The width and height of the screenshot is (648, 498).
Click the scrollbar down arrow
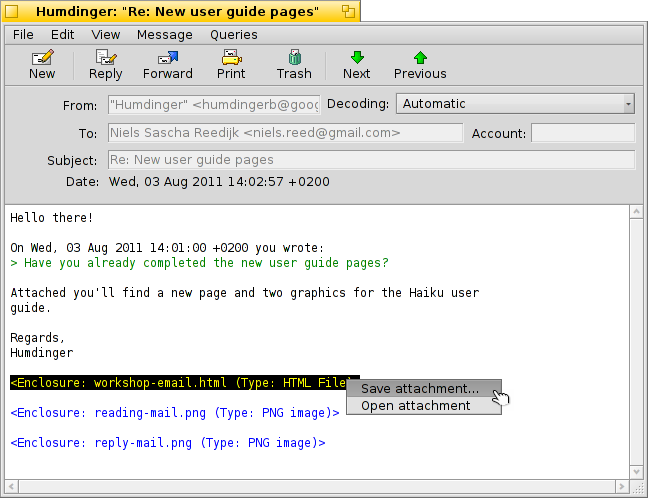[636, 472]
